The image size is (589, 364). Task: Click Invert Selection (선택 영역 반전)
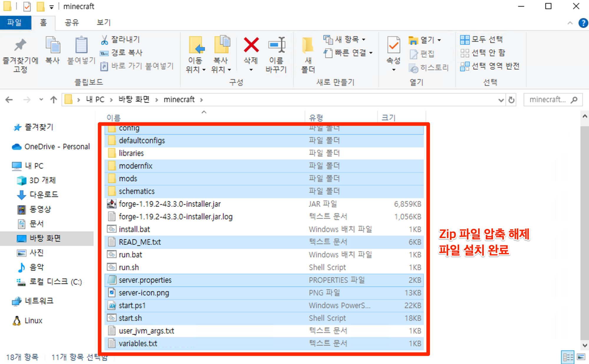pos(490,66)
